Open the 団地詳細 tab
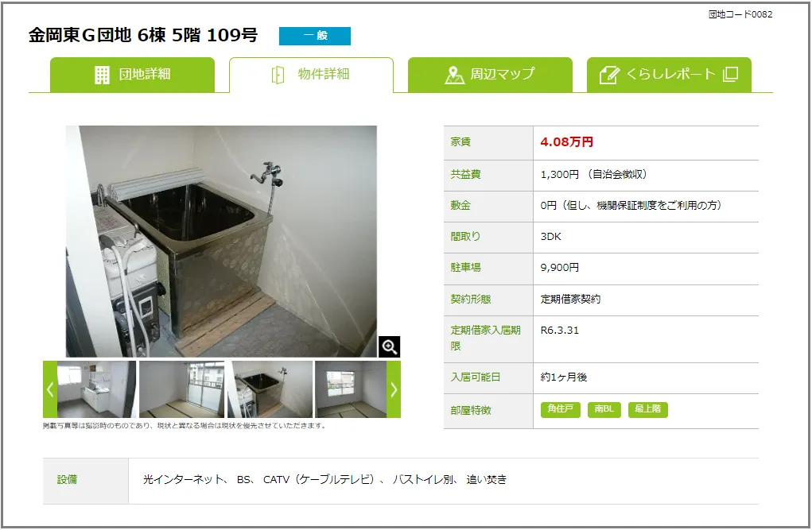Image resolution: width=812 pixels, height=530 pixels. tap(132, 75)
